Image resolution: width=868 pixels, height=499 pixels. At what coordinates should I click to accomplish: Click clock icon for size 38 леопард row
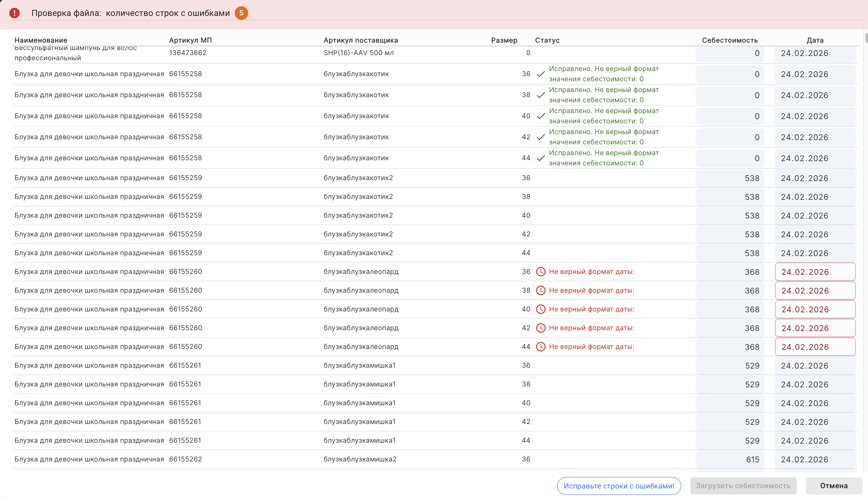[x=540, y=291]
